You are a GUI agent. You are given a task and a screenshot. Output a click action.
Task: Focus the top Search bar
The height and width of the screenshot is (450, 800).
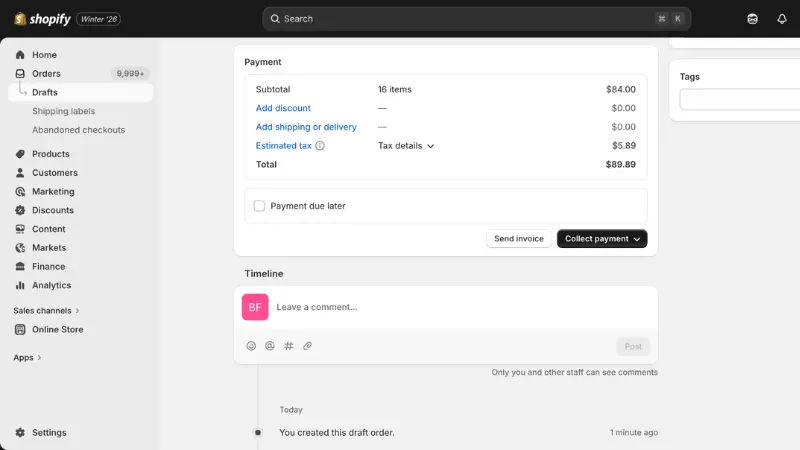477,19
